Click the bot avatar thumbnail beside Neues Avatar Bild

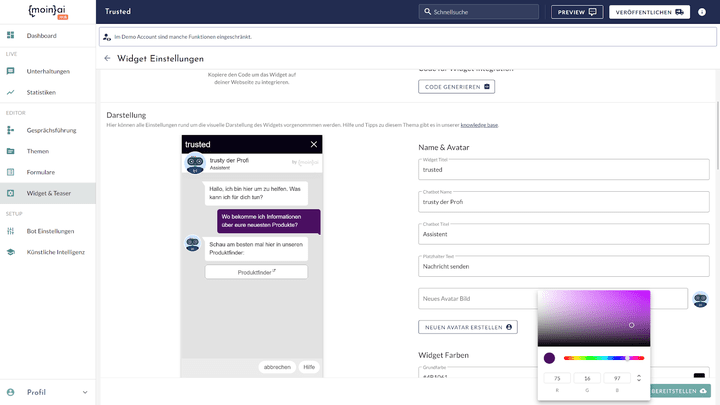(700, 299)
